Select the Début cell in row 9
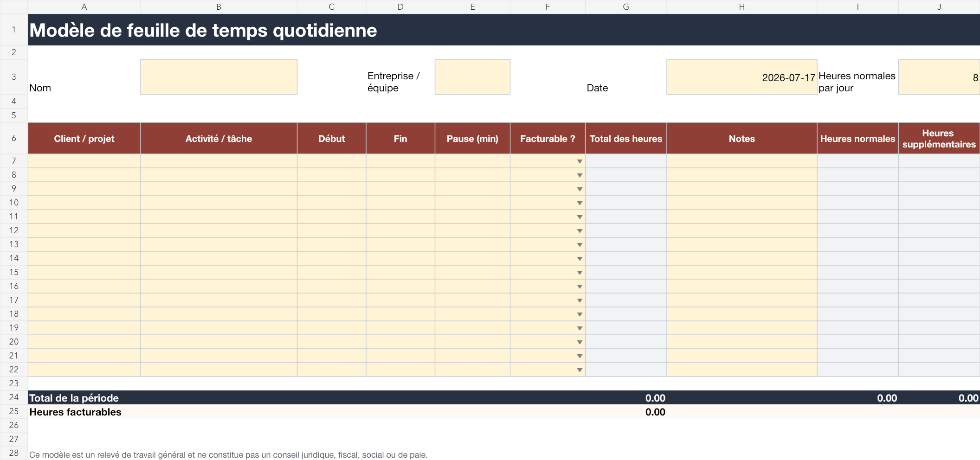 [331, 189]
